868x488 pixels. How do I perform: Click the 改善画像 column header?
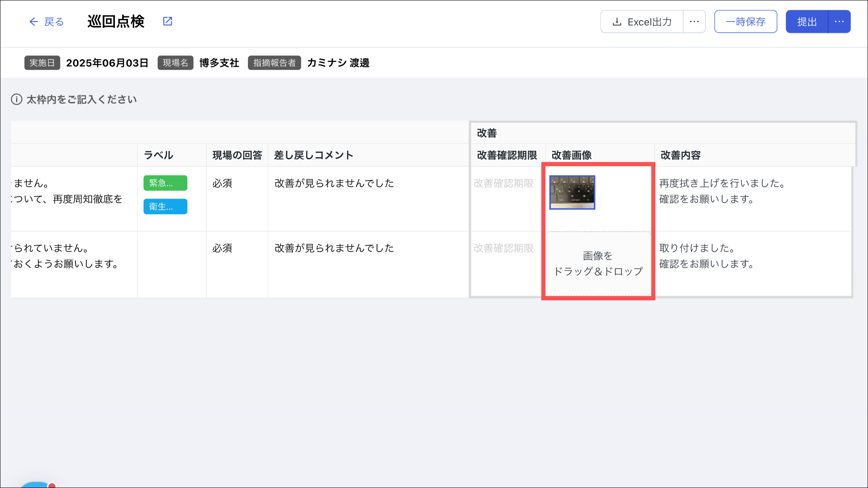tap(572, 155)
